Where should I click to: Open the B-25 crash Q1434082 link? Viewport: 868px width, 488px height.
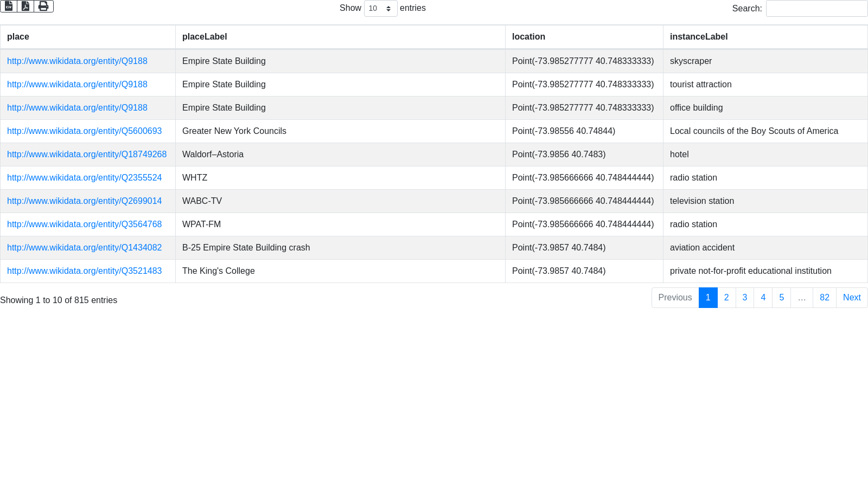[84, 248]
